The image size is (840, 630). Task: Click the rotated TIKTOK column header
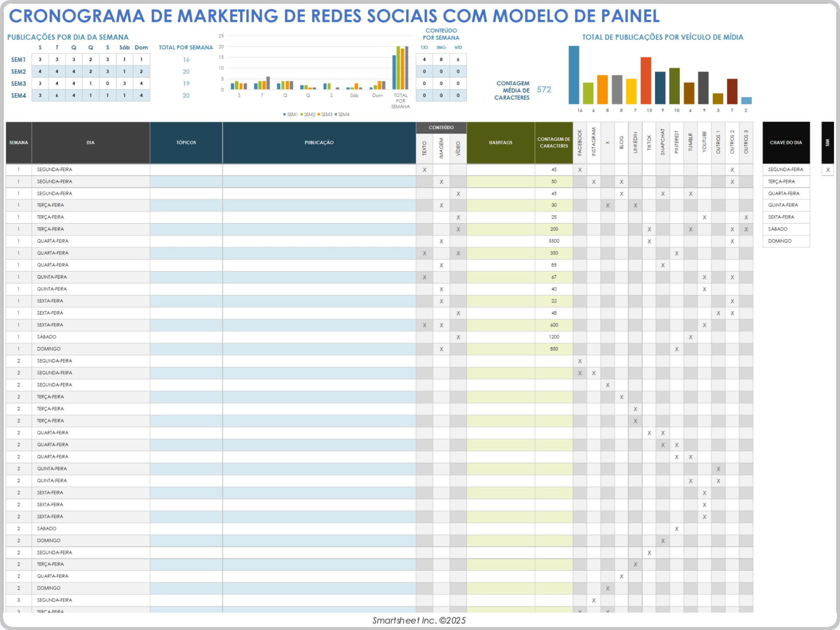[649, 143]
